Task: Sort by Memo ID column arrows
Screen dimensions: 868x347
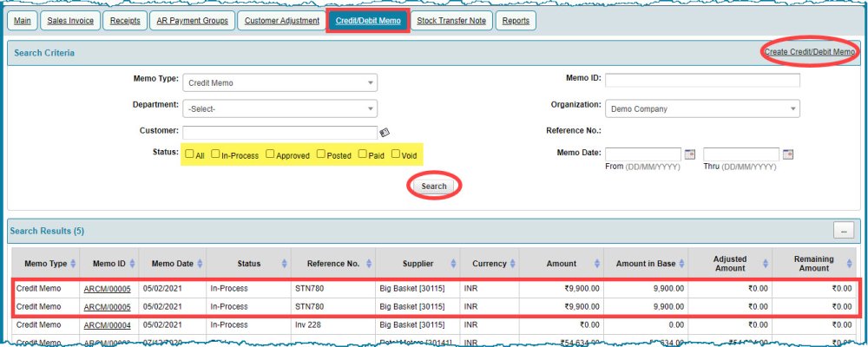Action: pos(132,264)
